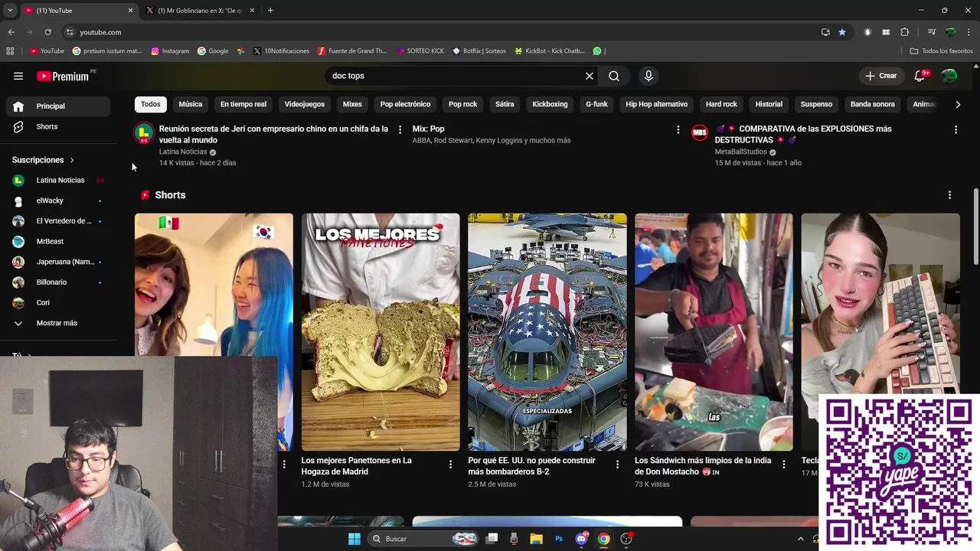Open options for bombarderos B-2 short
The image size is (980, 551).
click(x=617, y=464)
